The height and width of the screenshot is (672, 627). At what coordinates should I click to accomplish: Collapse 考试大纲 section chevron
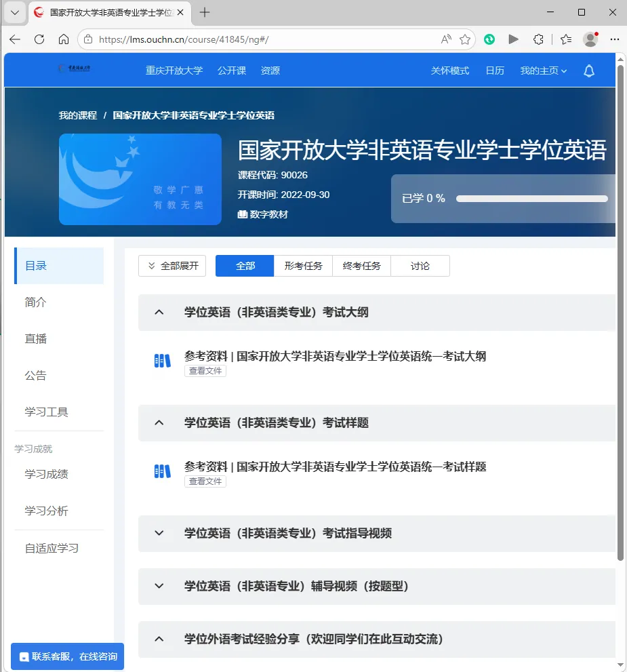tap(159, 312)
